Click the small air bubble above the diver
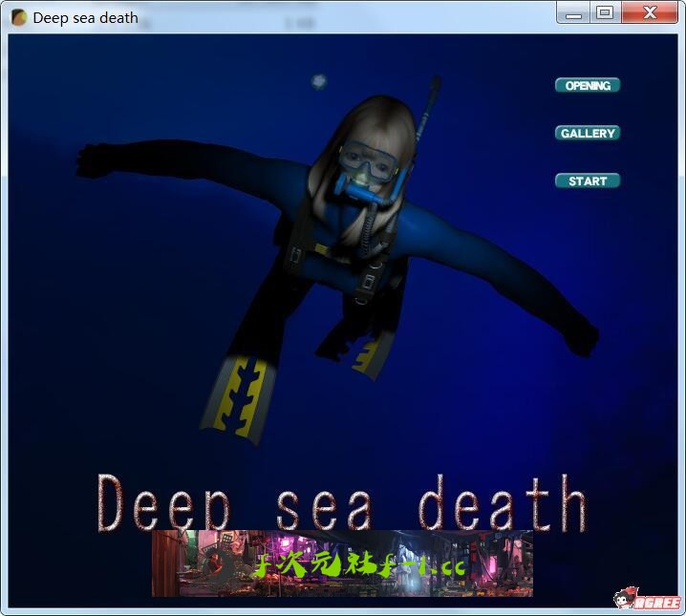 click(x=319, y=82)
